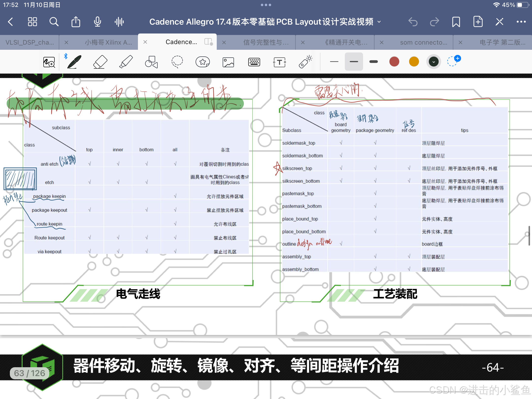Screen dimensions: 532x399
Task: Expand the document title dropdown
Action: pos(379,22)
